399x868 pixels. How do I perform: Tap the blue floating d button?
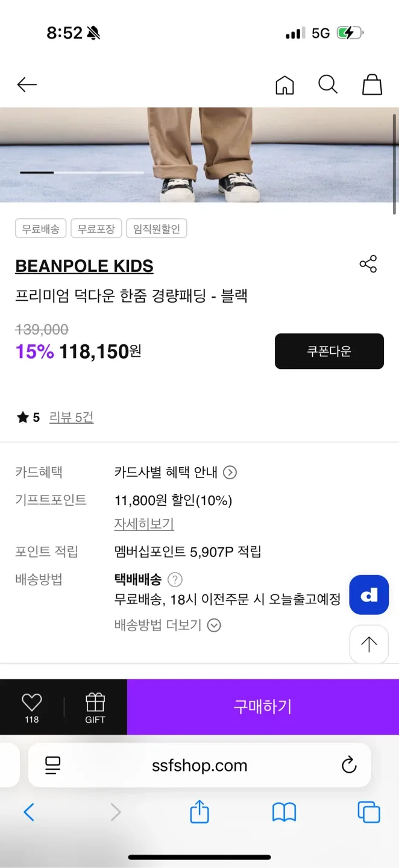[369, 595]
